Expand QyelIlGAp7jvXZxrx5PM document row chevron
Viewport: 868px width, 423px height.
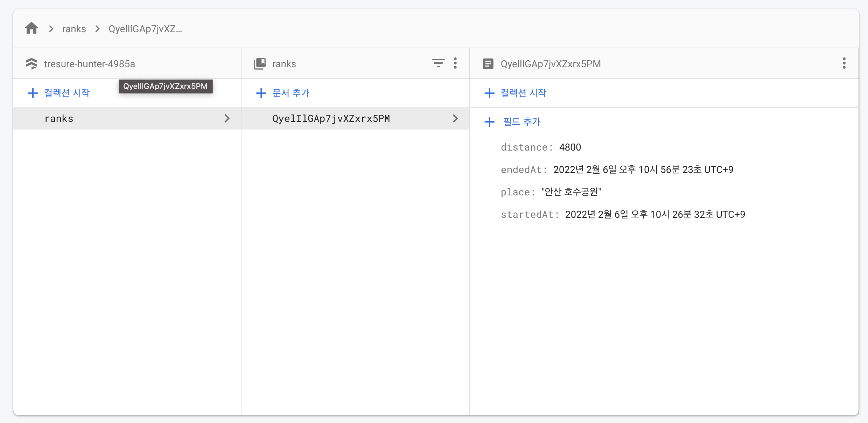(455, 118)
